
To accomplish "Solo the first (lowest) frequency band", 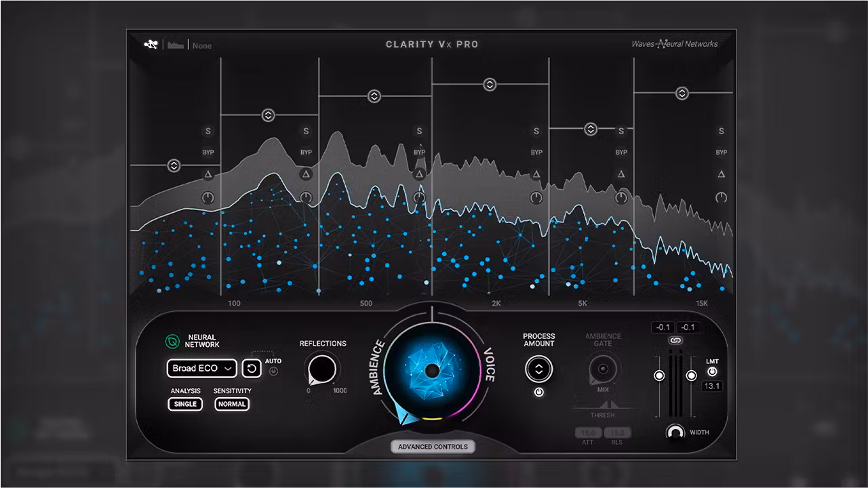I will [208, 131].
